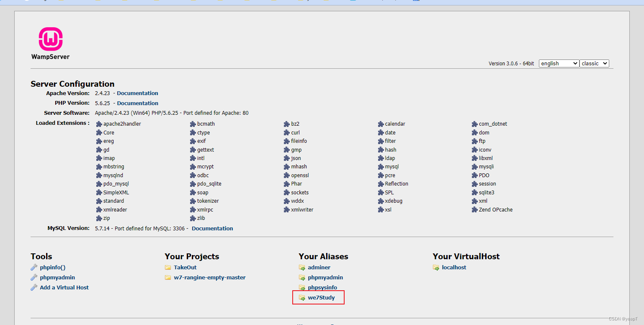Select the gettext extension name
Viewport: 644px width, 325px height.
(x=206, y=150)
